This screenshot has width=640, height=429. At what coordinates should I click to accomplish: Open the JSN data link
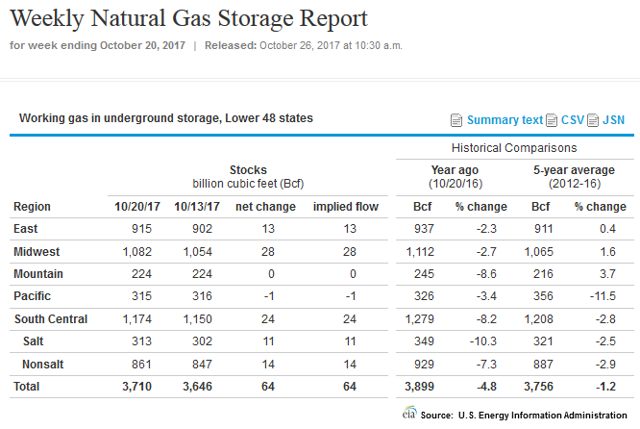(613, 120)
